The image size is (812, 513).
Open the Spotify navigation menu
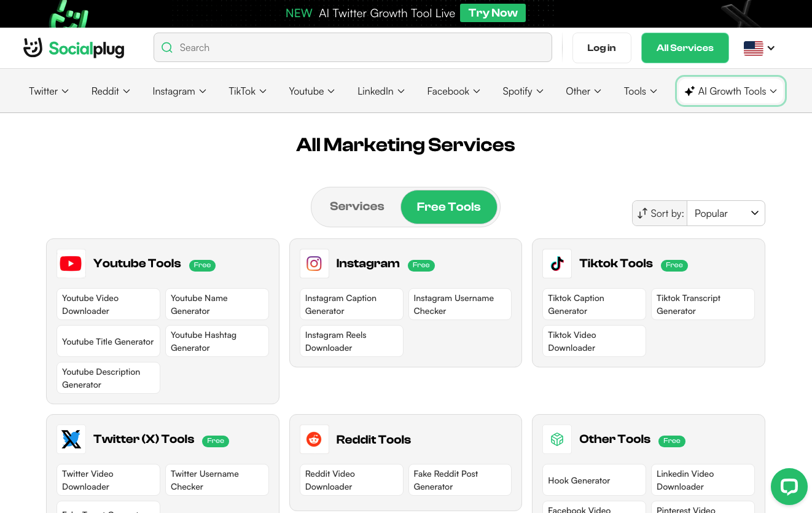[523, 91]
